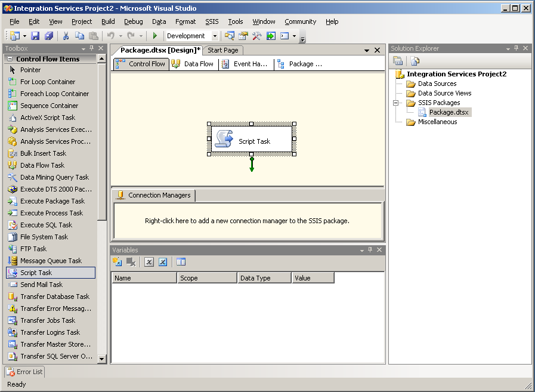The width and height of the screenshot is (535, 392).
Task: Open the Development configuration dropdown
Action: [215, 36]
